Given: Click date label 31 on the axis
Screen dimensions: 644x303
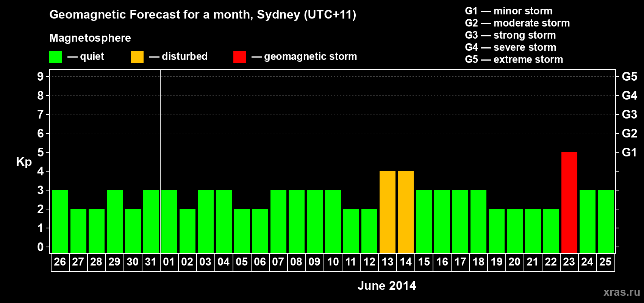Looking at the screenshot, I should (x=151, y=262).
